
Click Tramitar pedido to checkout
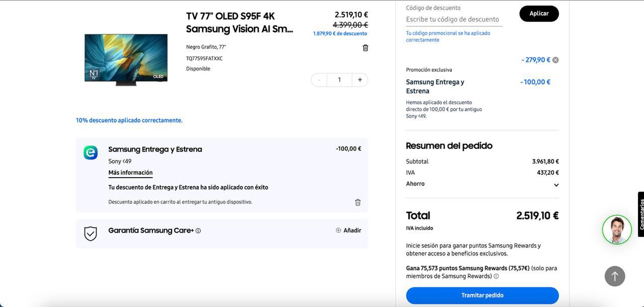coord(482,295)
